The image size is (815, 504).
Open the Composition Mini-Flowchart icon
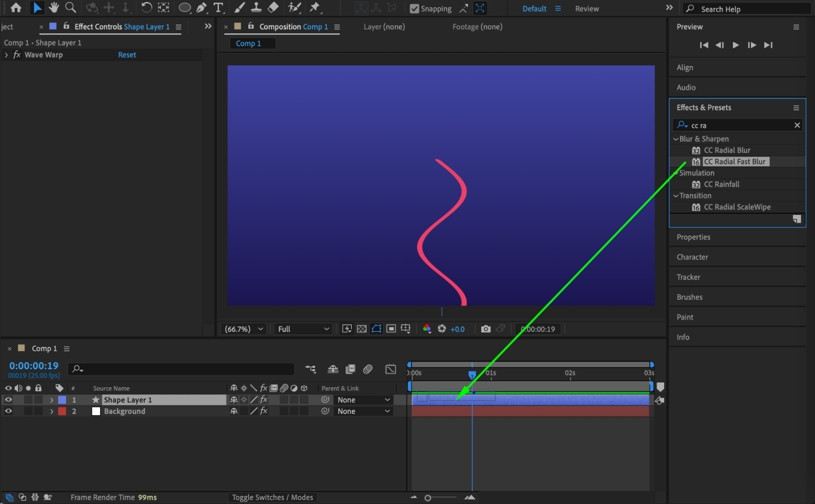click(x=311, y=369)
